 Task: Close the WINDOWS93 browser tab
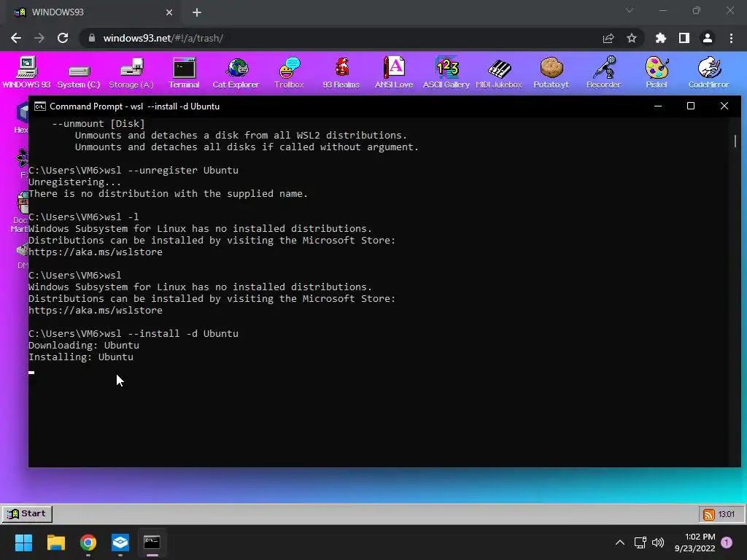point(169,12)
